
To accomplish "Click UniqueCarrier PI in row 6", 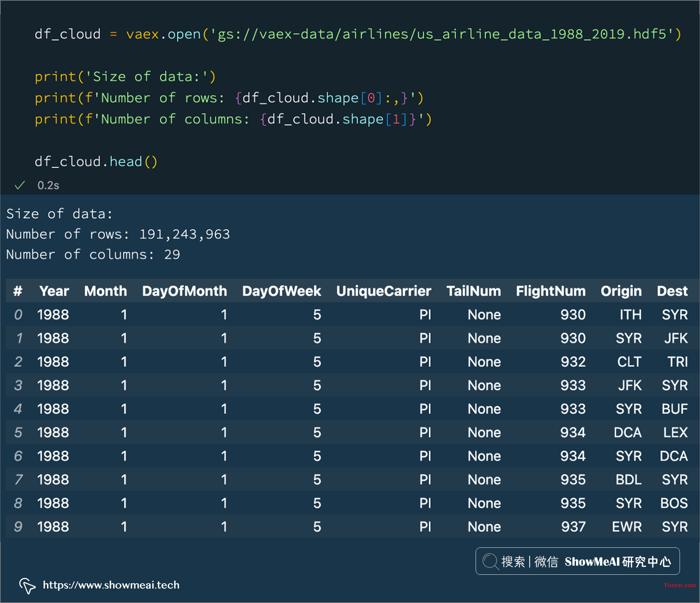I will pos(425,456).
